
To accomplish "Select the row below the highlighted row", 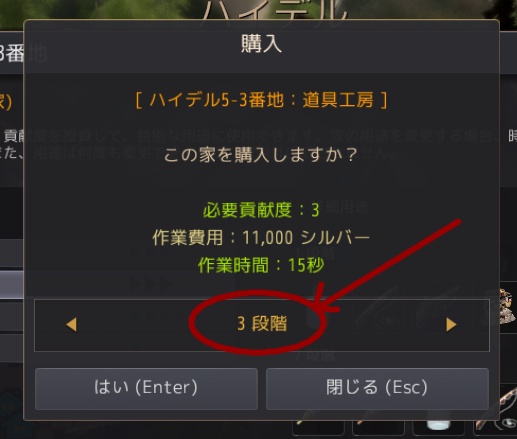I will pos(12,315).
